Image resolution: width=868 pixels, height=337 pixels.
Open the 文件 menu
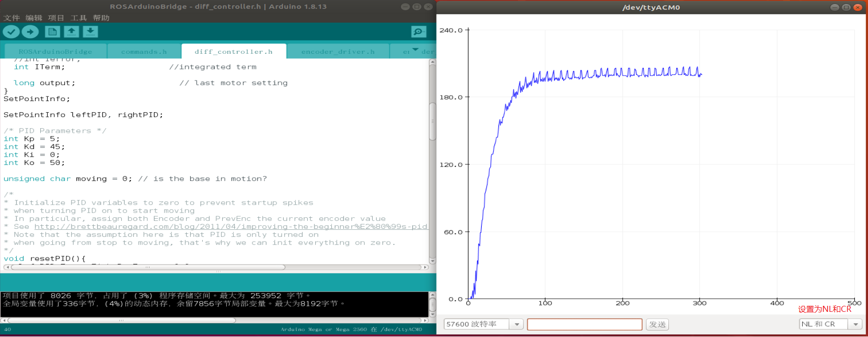click(12, 18)
